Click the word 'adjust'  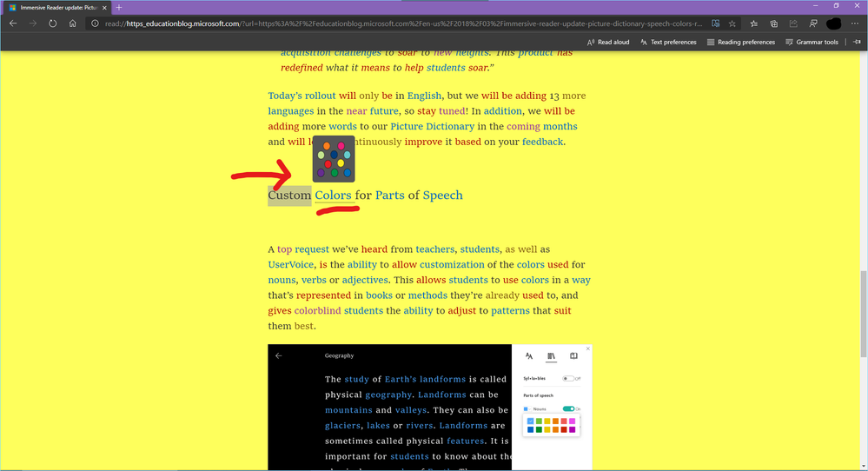[461, 311]
